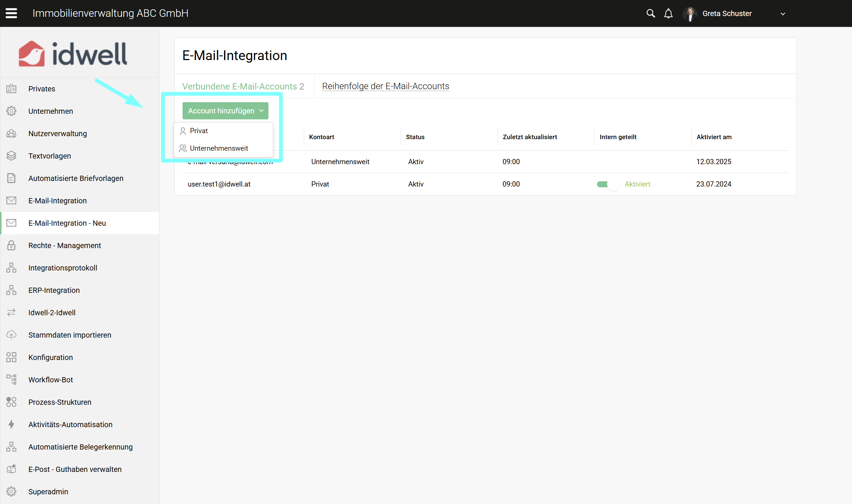The image size is (852, 504).
Task: Select Privat from account dropdown
Action: [199, 131]
